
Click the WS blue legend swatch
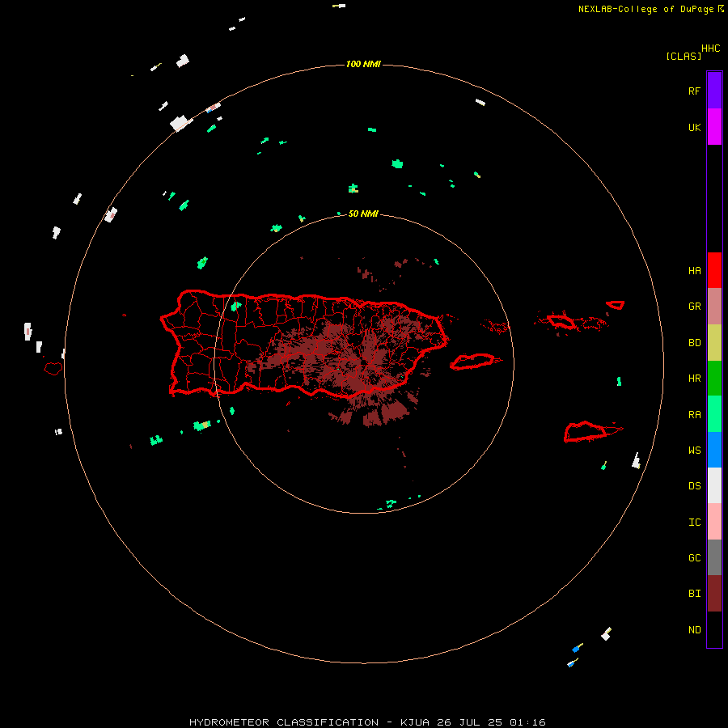pos(714,450)
